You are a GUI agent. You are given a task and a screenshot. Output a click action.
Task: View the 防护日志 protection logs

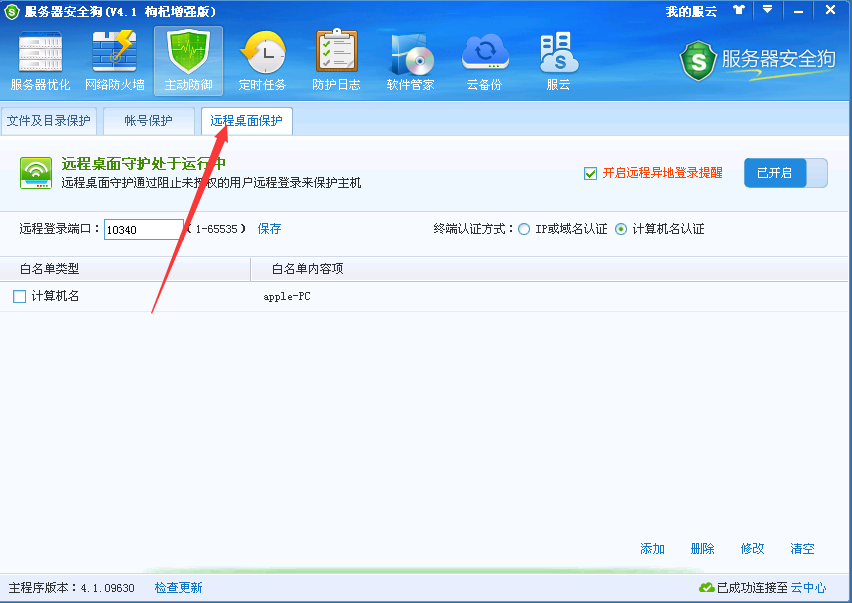tap(335, 60)
